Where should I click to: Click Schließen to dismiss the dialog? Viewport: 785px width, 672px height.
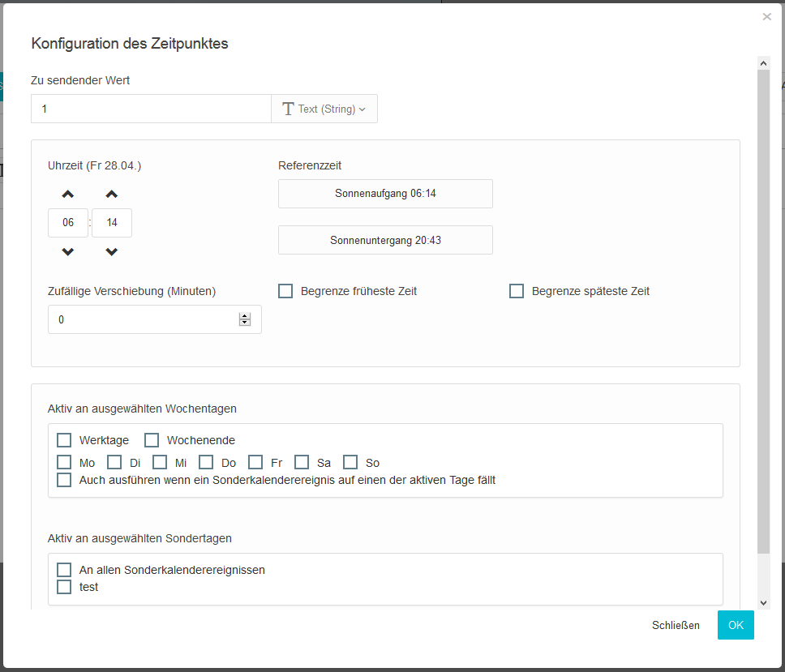click(x=676, y=625)
